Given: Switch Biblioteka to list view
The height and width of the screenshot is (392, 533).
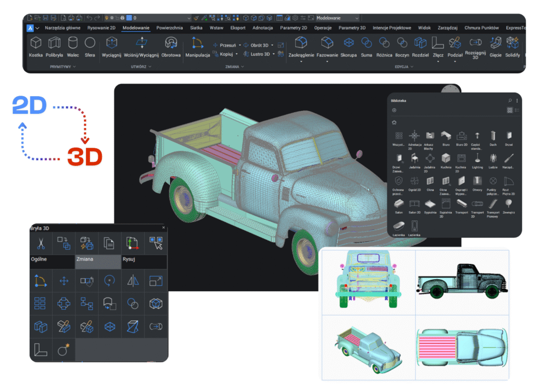Looking at the screenshot, I should click(517, 110).
